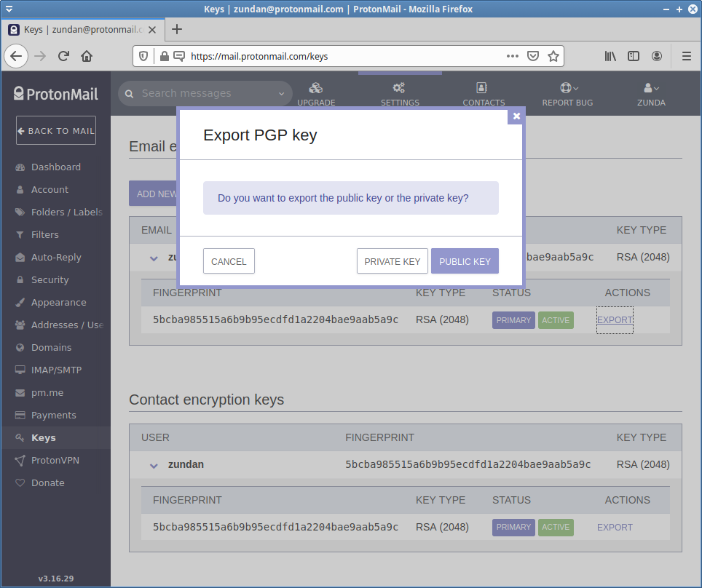Reload the page

click(x=63, y=56)
